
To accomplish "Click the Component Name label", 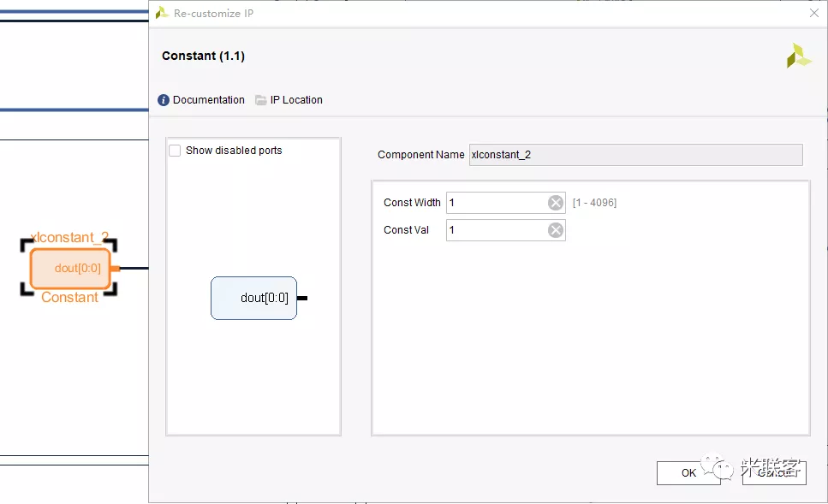I will 421,155.
